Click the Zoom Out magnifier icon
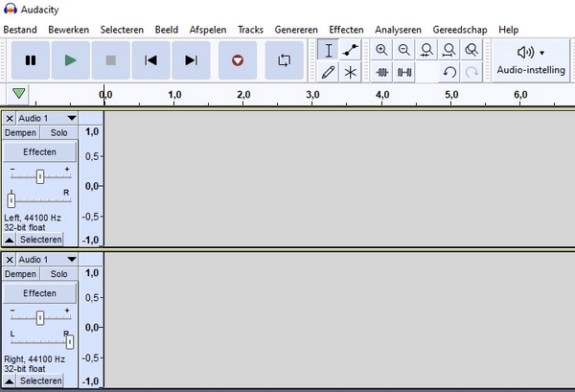 click(x=404, y=50)
